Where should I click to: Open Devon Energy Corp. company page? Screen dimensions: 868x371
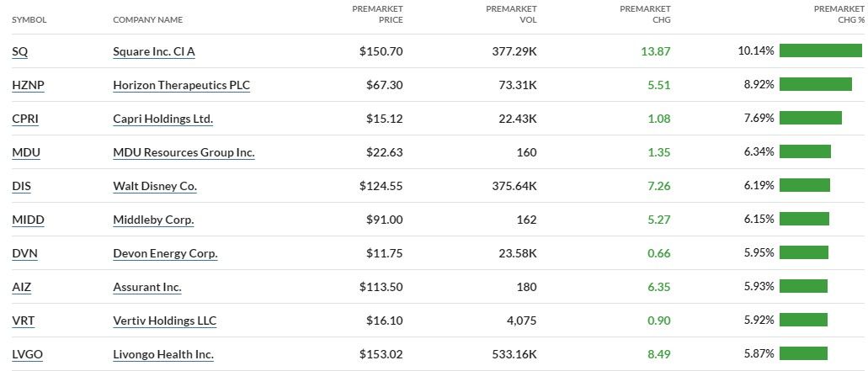click(x=165, y=254)
